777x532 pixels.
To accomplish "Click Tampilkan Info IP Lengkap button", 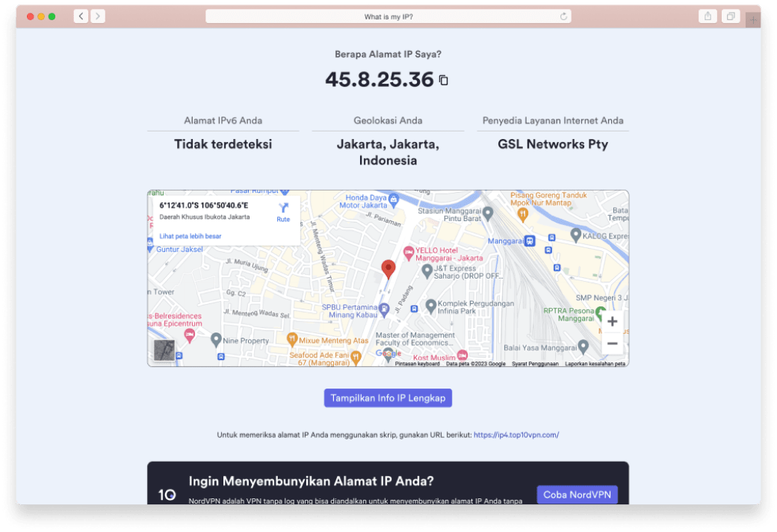I will (388, 398).
